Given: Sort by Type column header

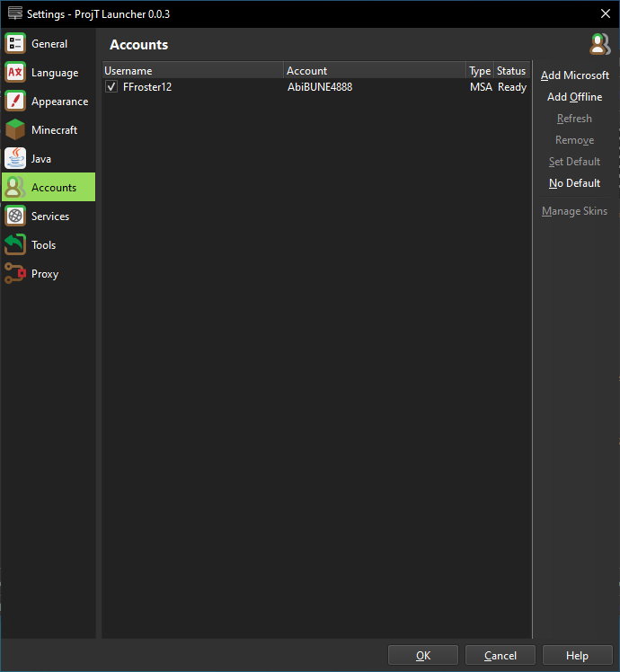Looking at the screenshot, I should pos(480,70).
